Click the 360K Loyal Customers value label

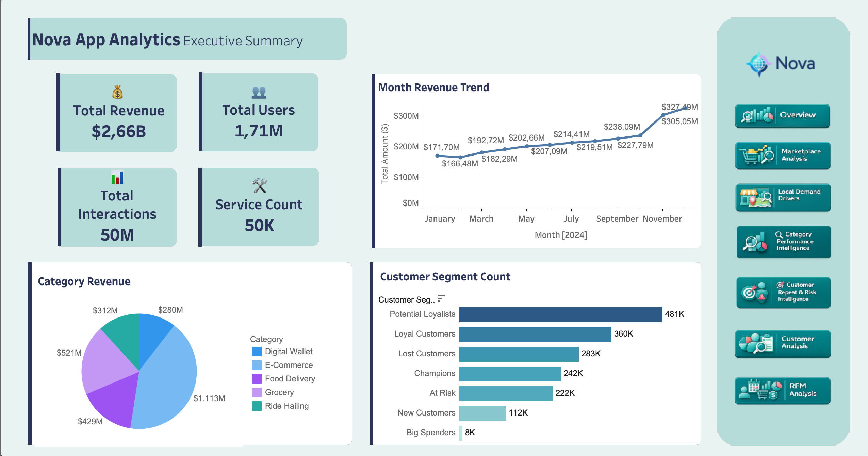624,334
